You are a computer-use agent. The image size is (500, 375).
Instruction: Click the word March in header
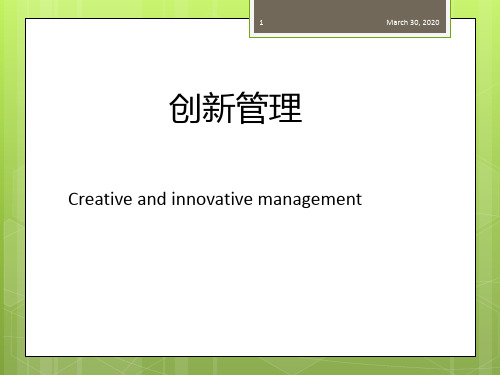(397, 22)
